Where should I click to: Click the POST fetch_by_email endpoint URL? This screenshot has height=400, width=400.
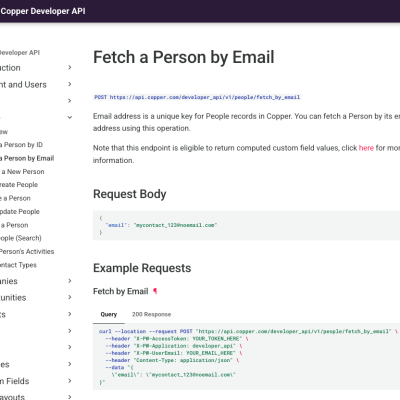pyautogui.click(x=197, y=97)
